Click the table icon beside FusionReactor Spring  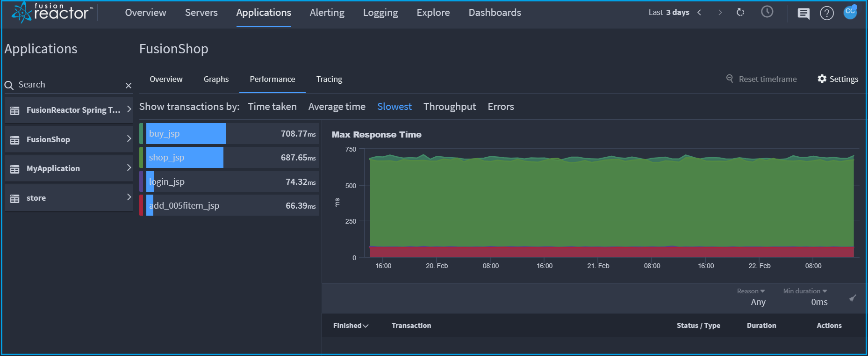tap(15, 110)
